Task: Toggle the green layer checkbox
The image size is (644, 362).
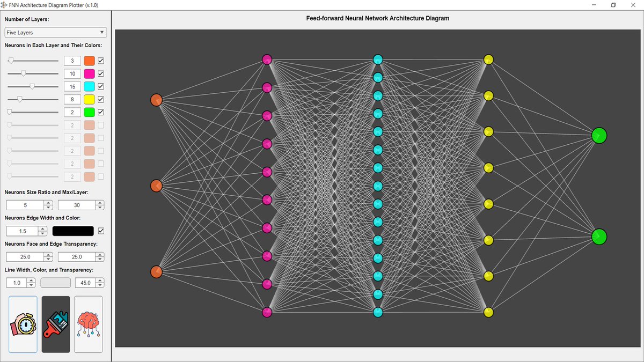Action: [x=101, y=112]
